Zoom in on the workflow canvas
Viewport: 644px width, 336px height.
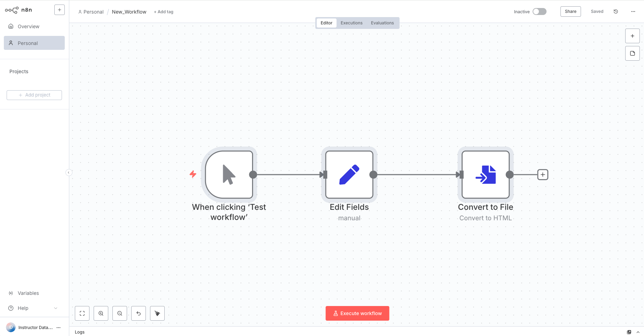(101, 313)
